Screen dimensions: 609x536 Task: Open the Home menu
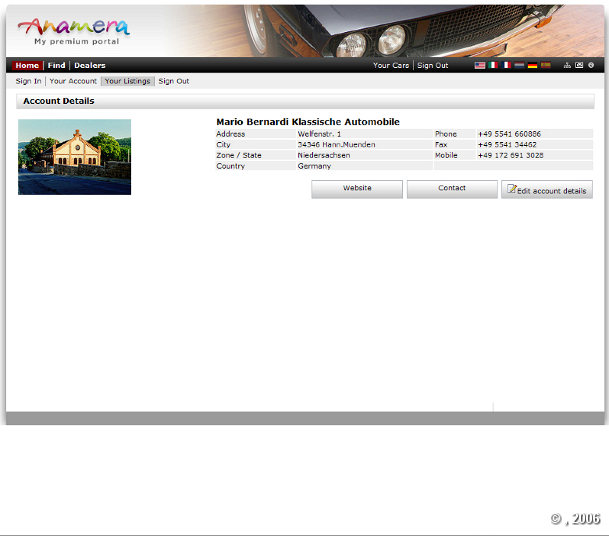[x=27, y=65]
